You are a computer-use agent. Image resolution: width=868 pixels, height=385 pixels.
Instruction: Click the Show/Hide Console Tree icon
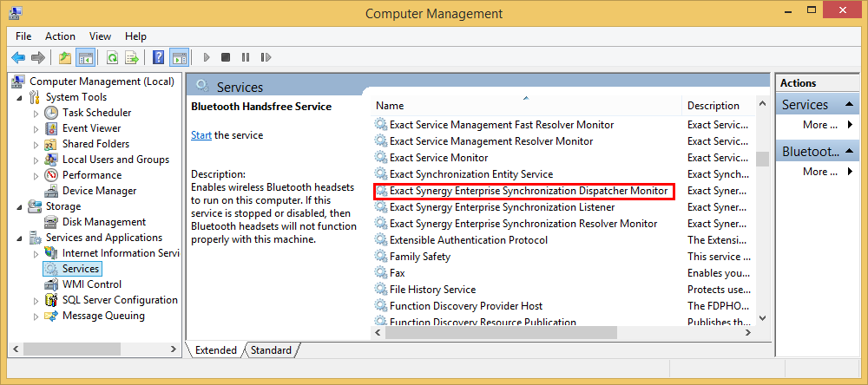pos(85,57)
